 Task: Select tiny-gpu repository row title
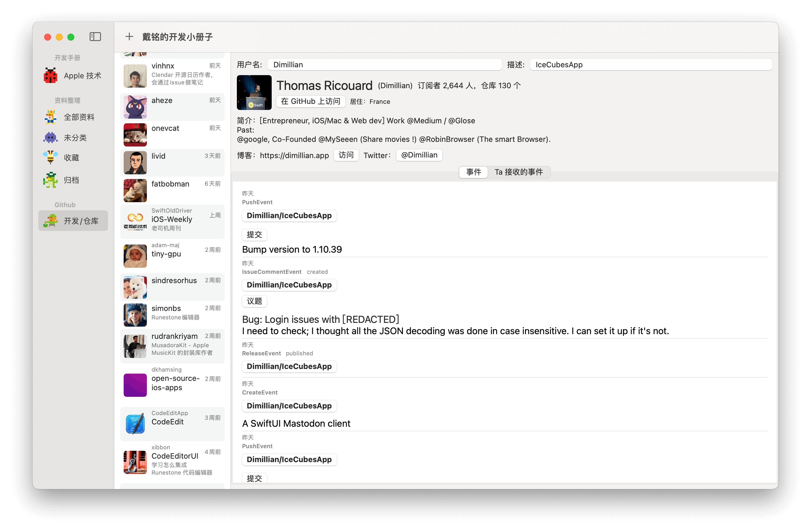166,254
